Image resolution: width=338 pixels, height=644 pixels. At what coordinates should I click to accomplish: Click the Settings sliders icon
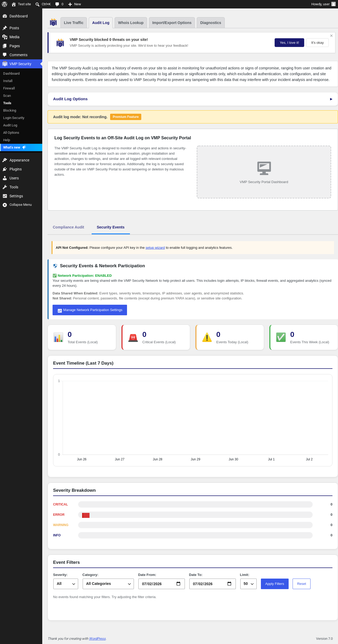click(x=5, y=196)
